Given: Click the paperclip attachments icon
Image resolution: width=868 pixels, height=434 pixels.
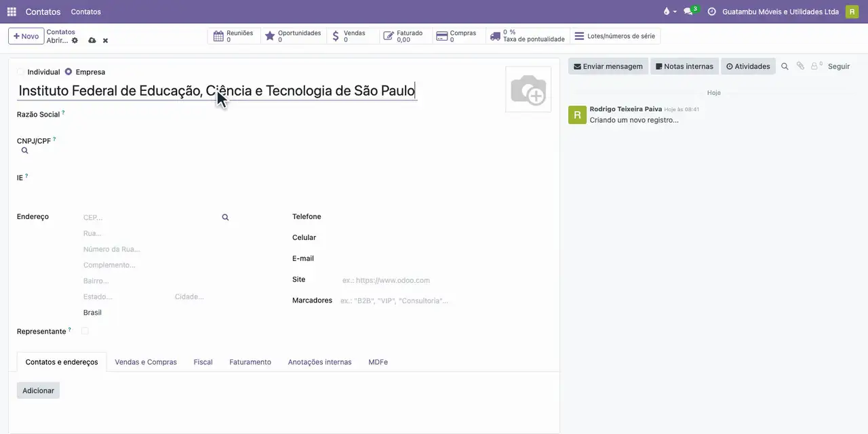Looking at the screenshot, I should point(800,66).
